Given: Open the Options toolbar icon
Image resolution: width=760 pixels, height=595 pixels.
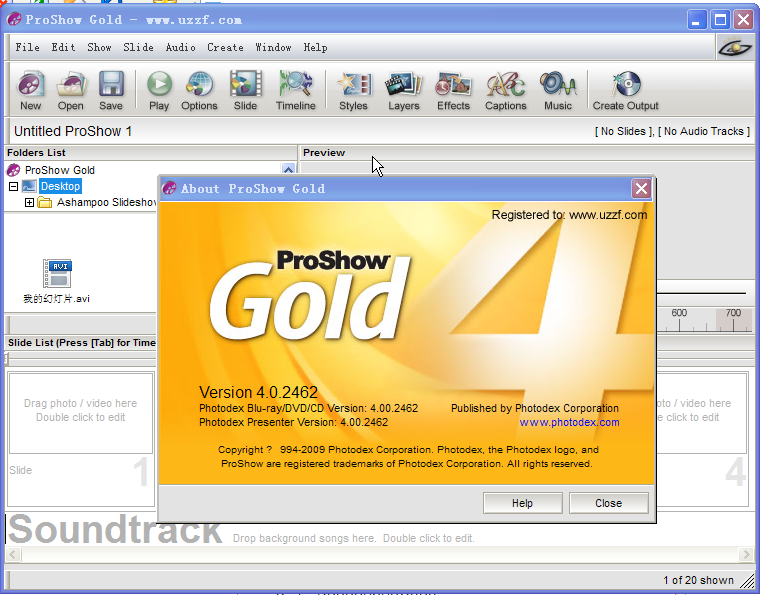Looking at the screenshot, I should click(199, 91).
